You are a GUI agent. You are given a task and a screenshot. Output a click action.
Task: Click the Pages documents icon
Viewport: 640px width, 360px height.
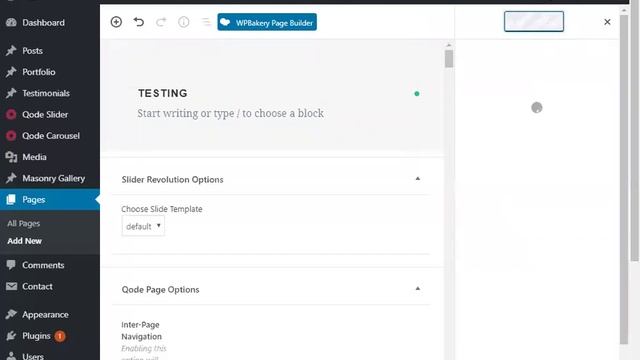[x=11, y=200]
